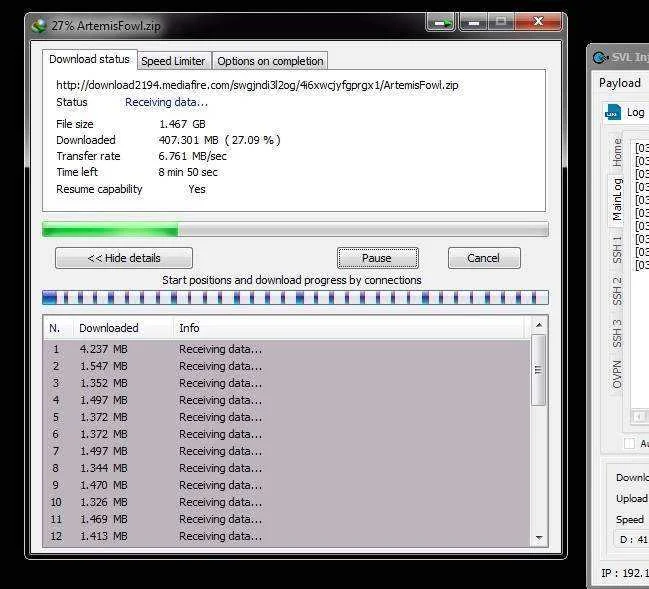The image size is (649, 589).
Task: Open the Speed Limiter tab
Action: coord(173,61)
